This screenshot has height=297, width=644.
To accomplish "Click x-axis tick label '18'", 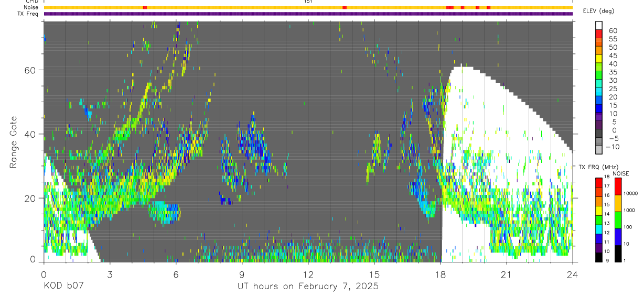I will [440, 274].
